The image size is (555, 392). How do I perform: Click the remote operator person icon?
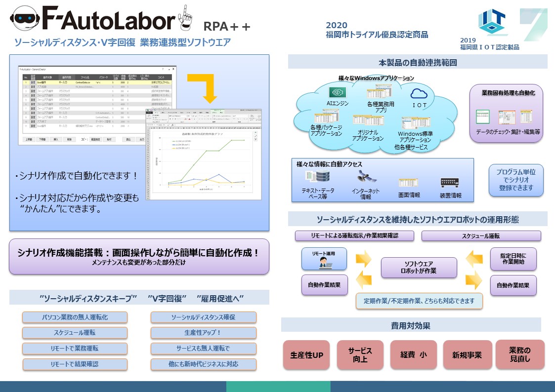[x=324, y=262]
